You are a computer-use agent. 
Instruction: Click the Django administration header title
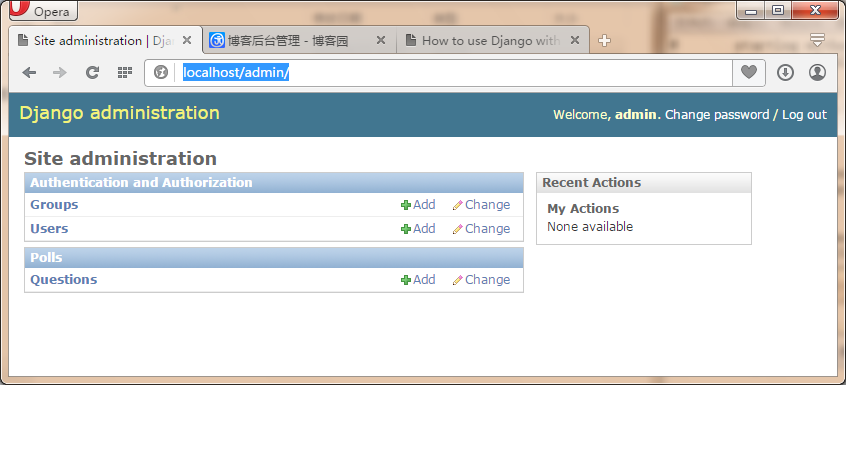119,113
